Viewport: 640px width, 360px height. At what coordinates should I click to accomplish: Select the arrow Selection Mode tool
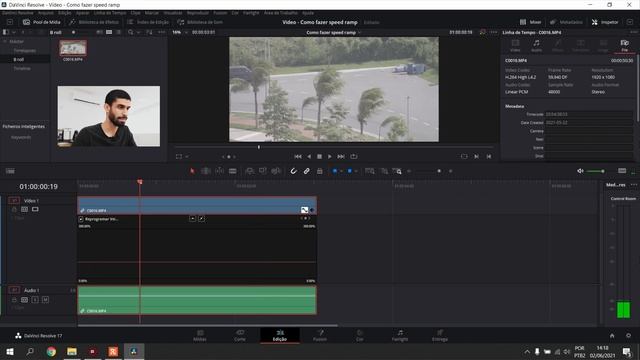click(192, 171)
